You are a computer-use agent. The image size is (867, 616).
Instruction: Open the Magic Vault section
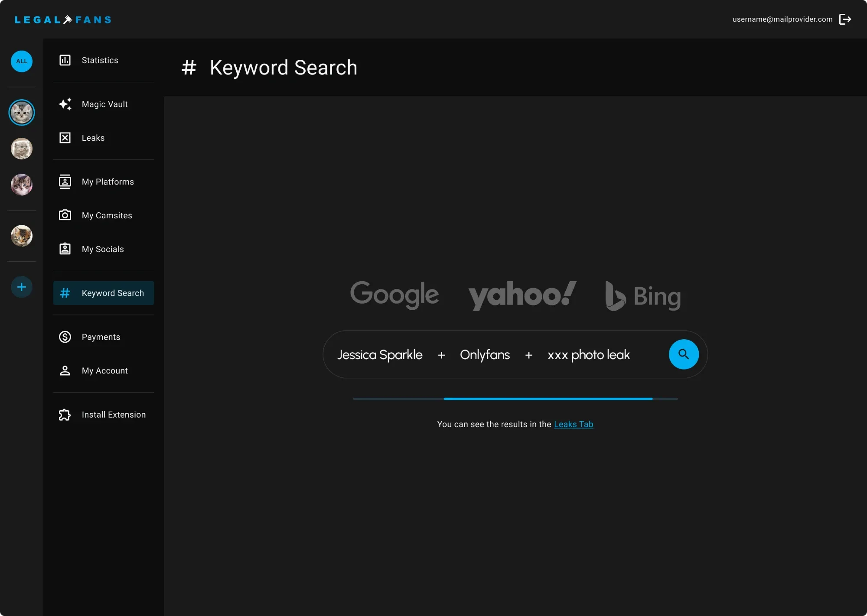(x=104, y=104)
